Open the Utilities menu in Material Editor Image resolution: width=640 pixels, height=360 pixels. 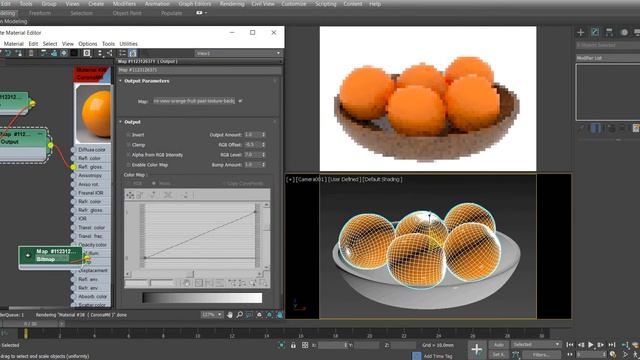129,44
